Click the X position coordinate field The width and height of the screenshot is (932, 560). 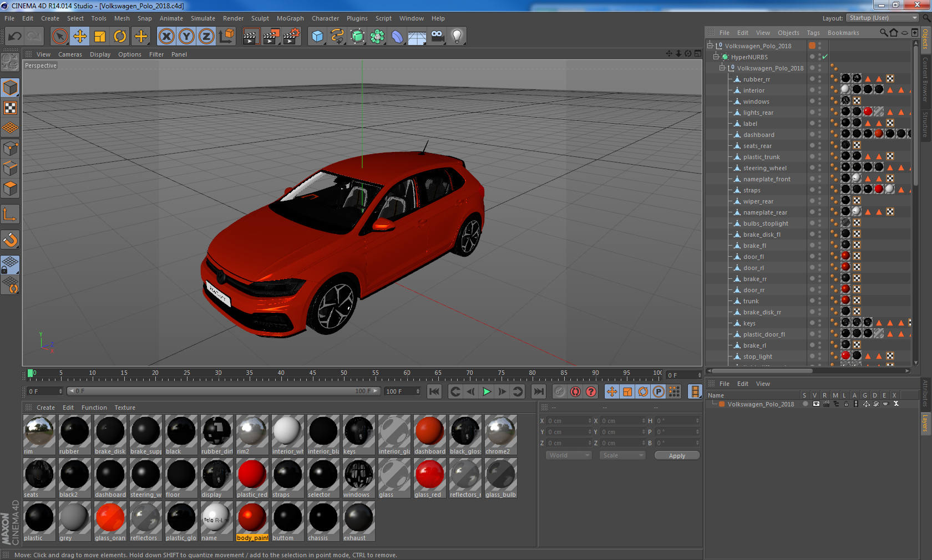569,421
